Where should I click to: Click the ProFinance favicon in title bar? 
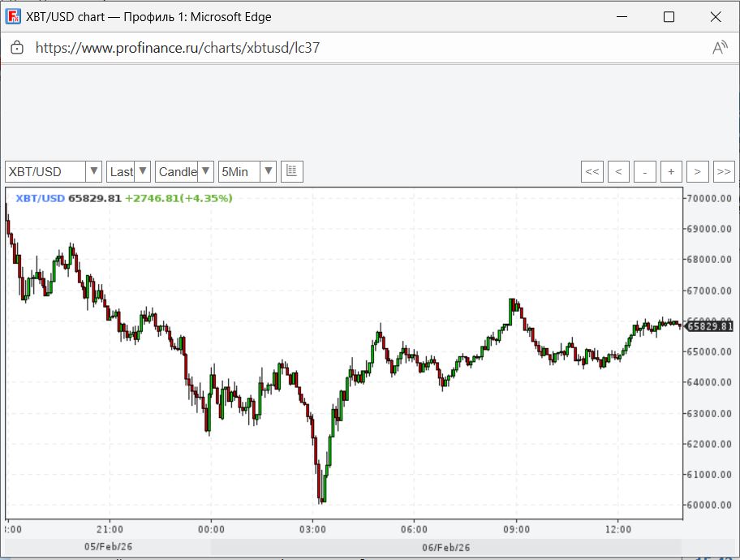click(13, 16)
